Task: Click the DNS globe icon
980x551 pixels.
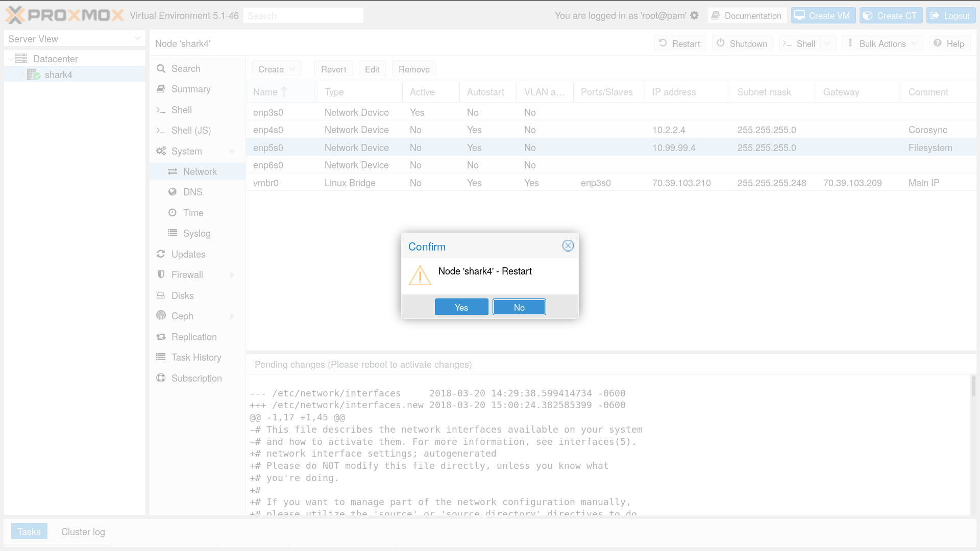Action: (x=173, y=192)
